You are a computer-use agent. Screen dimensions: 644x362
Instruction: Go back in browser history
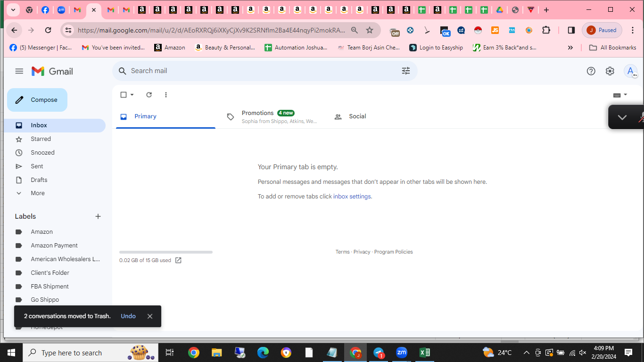pos(14,30)
